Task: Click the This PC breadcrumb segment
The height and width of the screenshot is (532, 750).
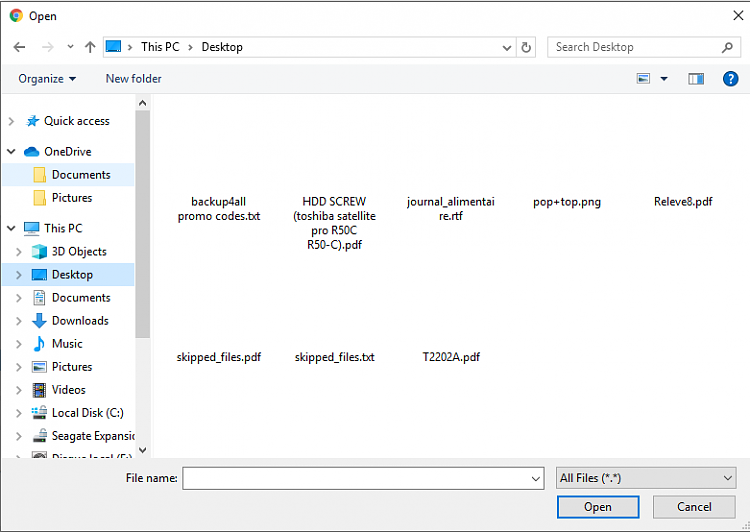Action: (x=160, y=47)
